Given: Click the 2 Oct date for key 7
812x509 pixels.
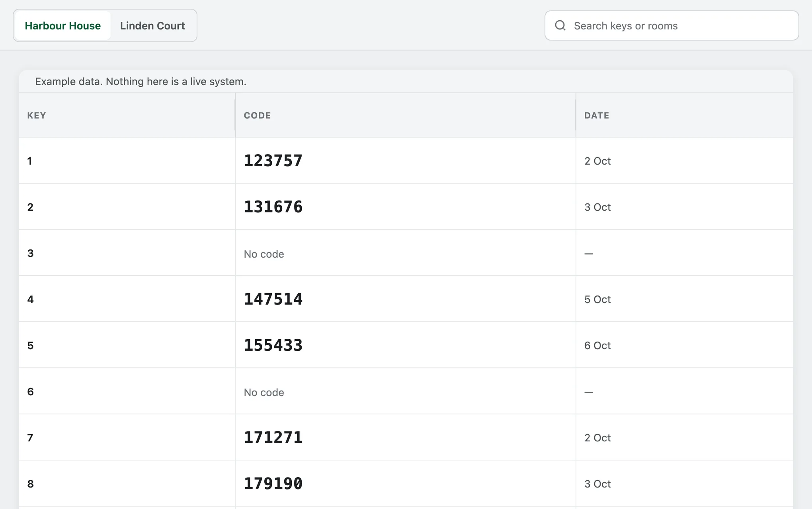Looking at the screenshot, I should pyautogui.click(x=597, y=438).
